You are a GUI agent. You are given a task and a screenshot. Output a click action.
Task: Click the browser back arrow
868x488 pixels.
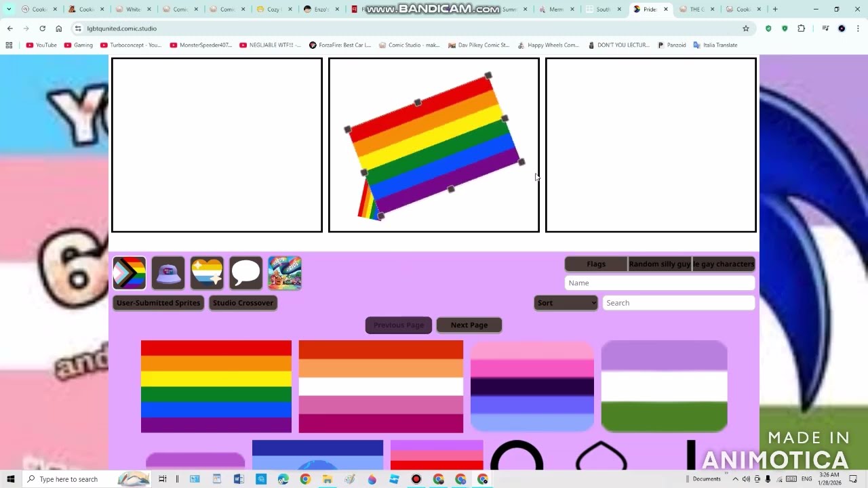point(9,28)
